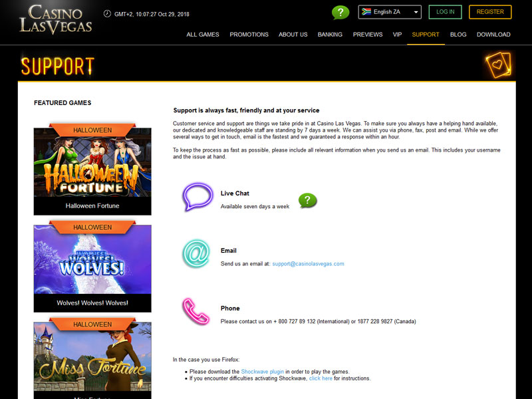Click the GMT+2 date and time text
Screen dimensions: 532x399
[x=152, y=14]
